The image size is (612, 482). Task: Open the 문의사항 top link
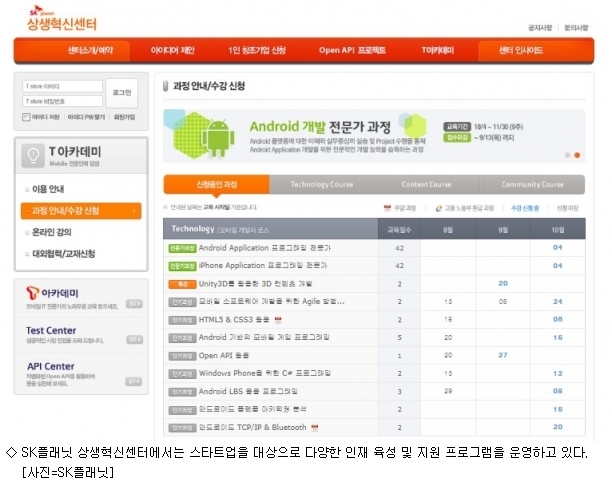[x=576, y=28]
